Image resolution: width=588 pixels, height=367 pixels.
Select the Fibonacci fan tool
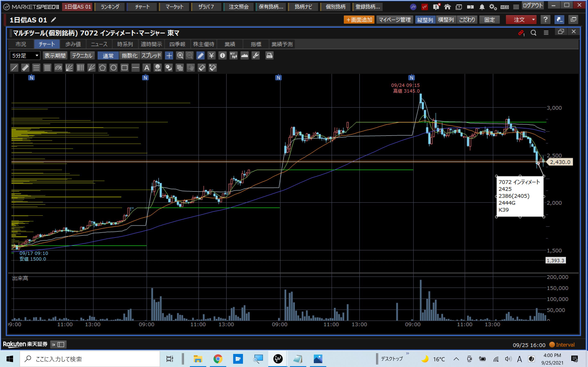click(x=69, y=68)
